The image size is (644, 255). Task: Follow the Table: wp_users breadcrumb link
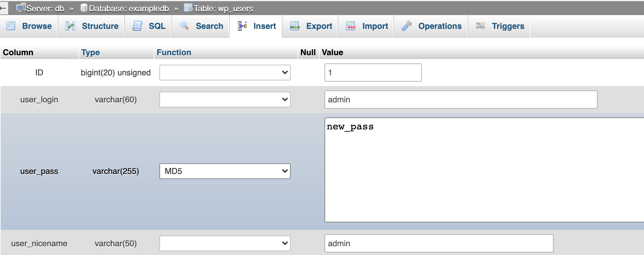click(x=223, y=8)
